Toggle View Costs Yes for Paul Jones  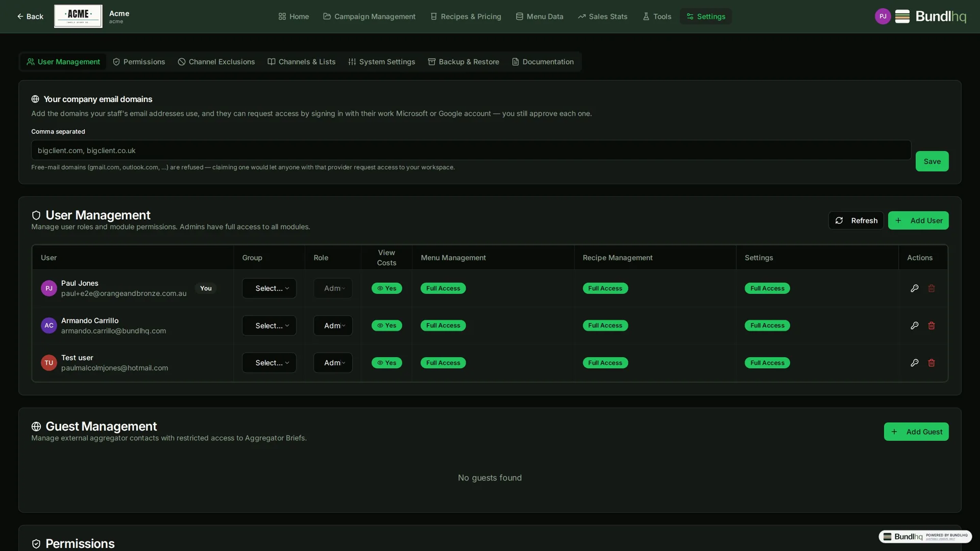pyautogui.click(x=387, y=288)
